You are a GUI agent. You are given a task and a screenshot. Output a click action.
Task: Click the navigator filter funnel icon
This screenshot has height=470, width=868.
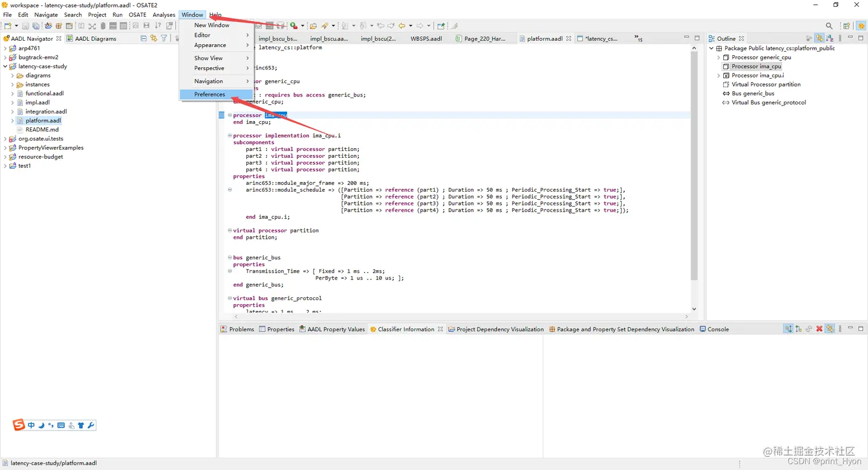pos(164,38)
